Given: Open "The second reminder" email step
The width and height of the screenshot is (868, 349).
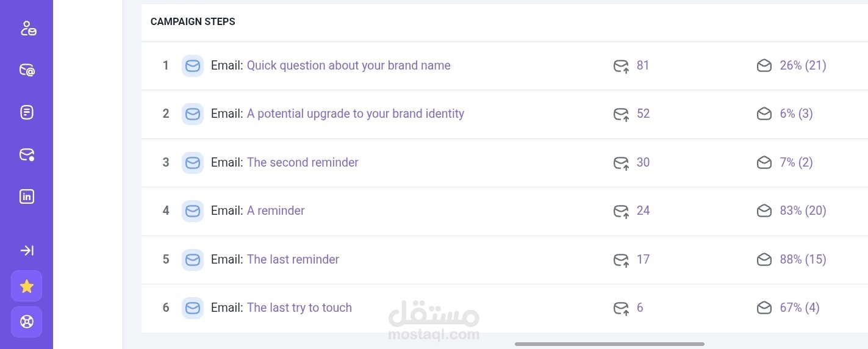Looking at the screenshot, I should tap(302, 162).
